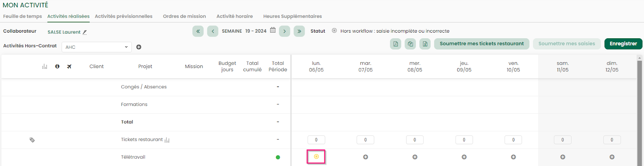The height and width of the screenshot is (166, 644).
Task: Toggle Télétravail on Monday 06/05
Action: coord(316,157)
